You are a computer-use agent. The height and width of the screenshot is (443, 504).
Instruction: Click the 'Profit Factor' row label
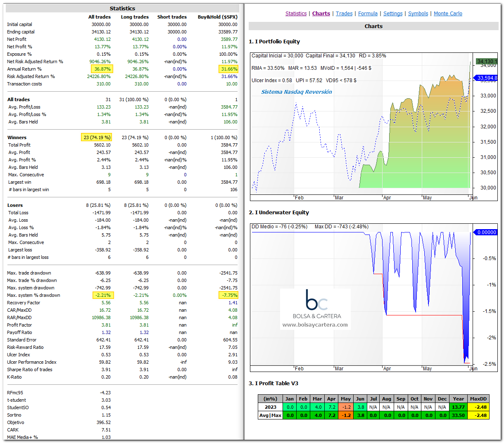pos(19,325)
